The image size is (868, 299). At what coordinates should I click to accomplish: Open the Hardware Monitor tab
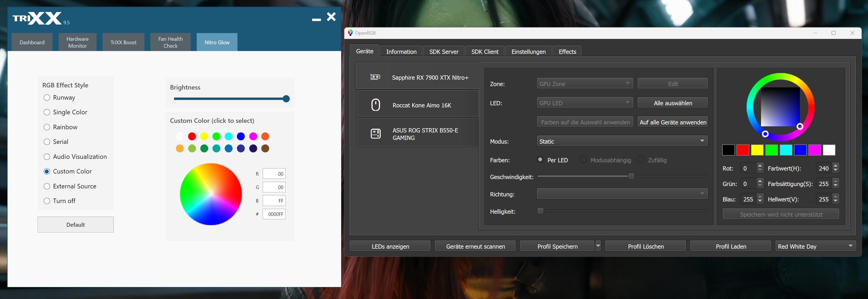(x=77, y=42)
